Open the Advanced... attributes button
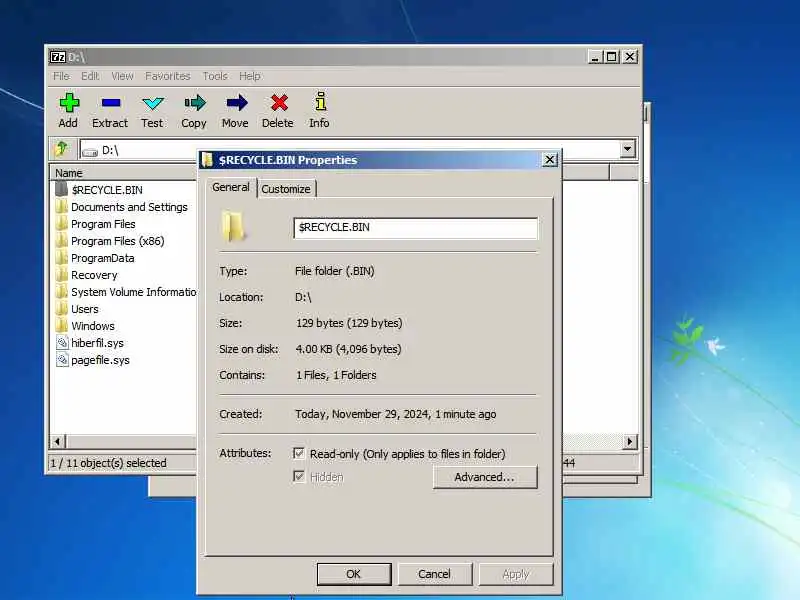Image resolution: width=800 pixels, height=600 pixels. pyautogui.click(x=485, y=477)
